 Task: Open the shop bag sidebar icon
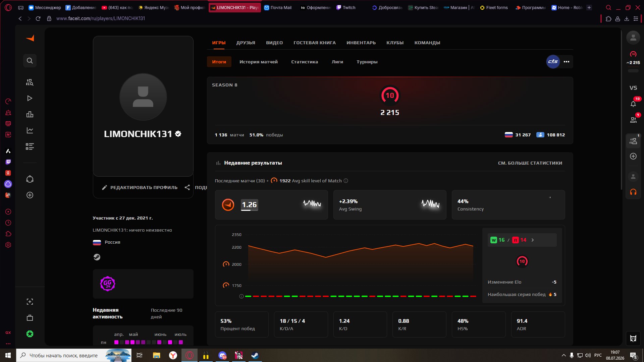[30, 318]
